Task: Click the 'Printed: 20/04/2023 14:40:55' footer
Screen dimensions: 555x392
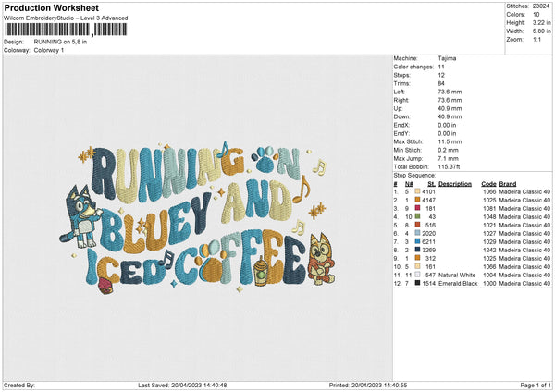Action: pos(368,385)
